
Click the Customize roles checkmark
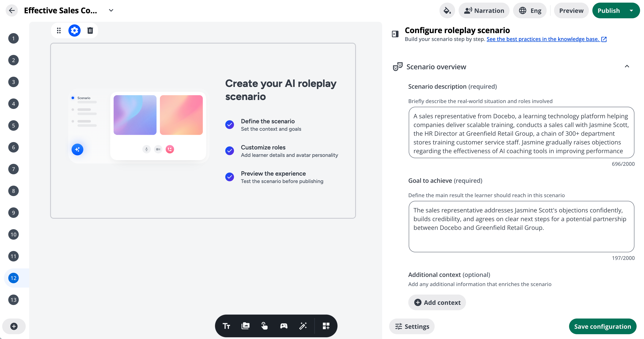pyautogui.click(x=229, y=151)
